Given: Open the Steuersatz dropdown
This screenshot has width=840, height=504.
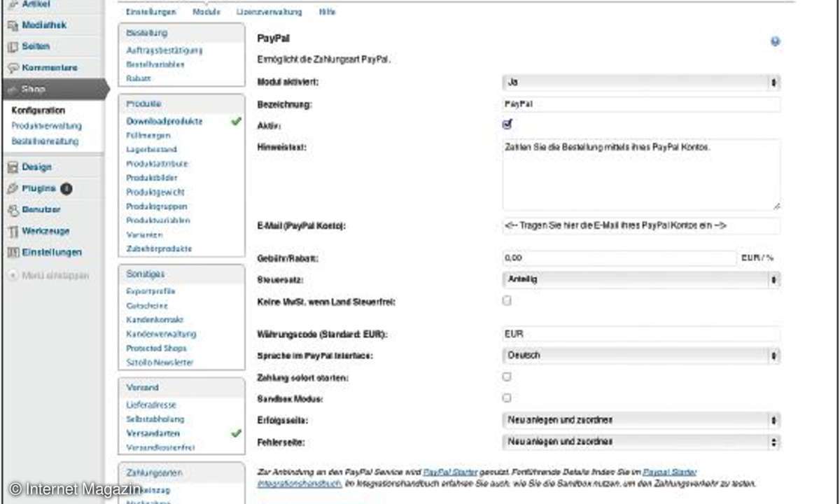Looking at the screenshot, I should pos(641,279).
